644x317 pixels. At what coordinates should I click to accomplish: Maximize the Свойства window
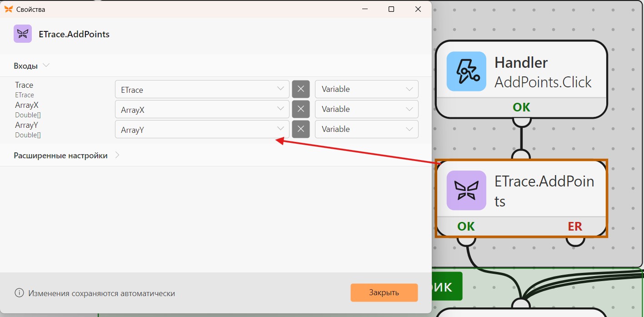tap(391, 9)
